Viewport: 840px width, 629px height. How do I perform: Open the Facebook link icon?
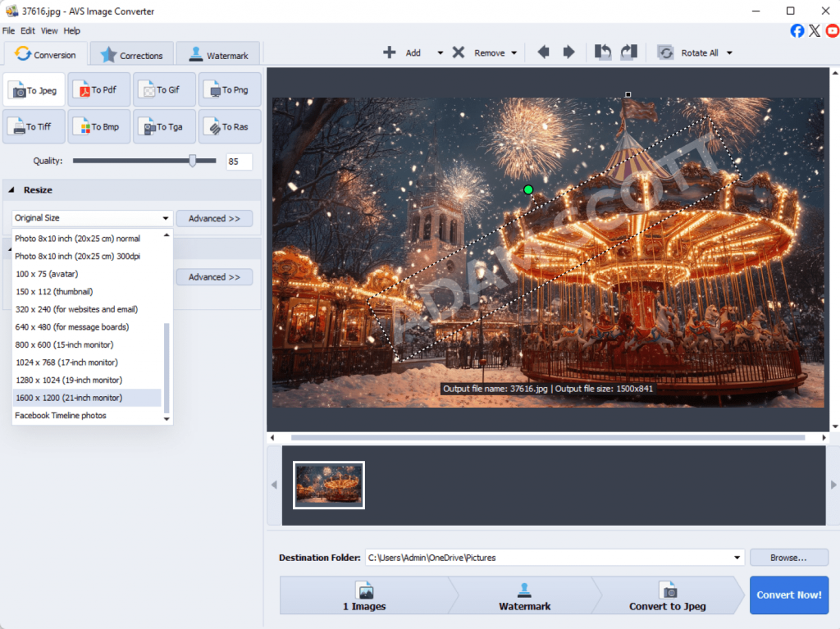click(x=797, y=30)
